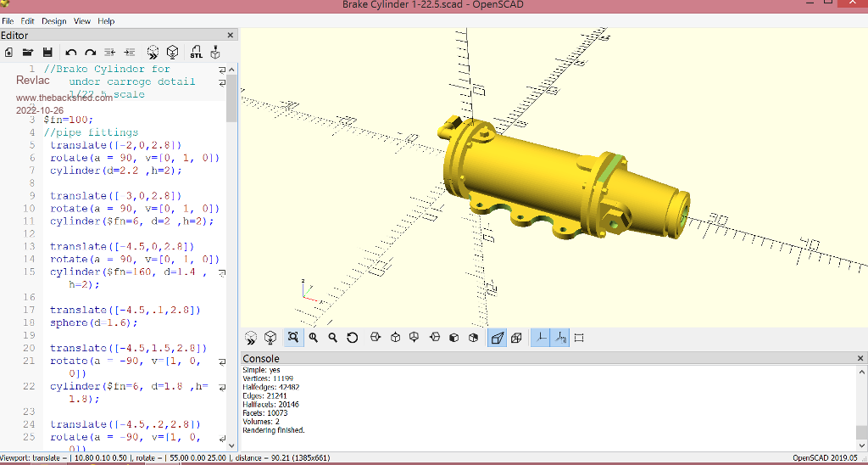Viewport: 868px width, 465px height.
Task: Zoom in using the magnifier plus icon
Action: tap(314, 338)
